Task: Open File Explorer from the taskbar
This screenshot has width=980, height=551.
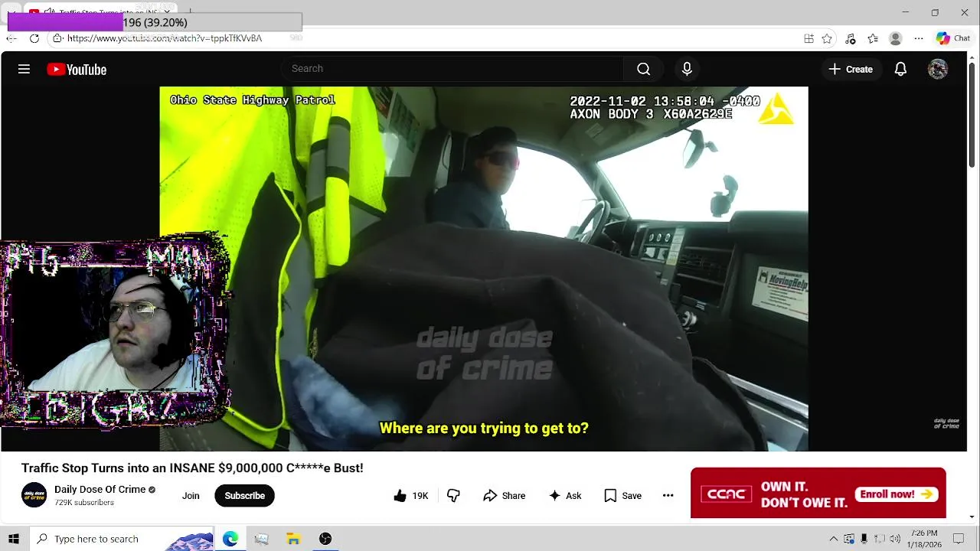Action: click(x=293, y=539)
